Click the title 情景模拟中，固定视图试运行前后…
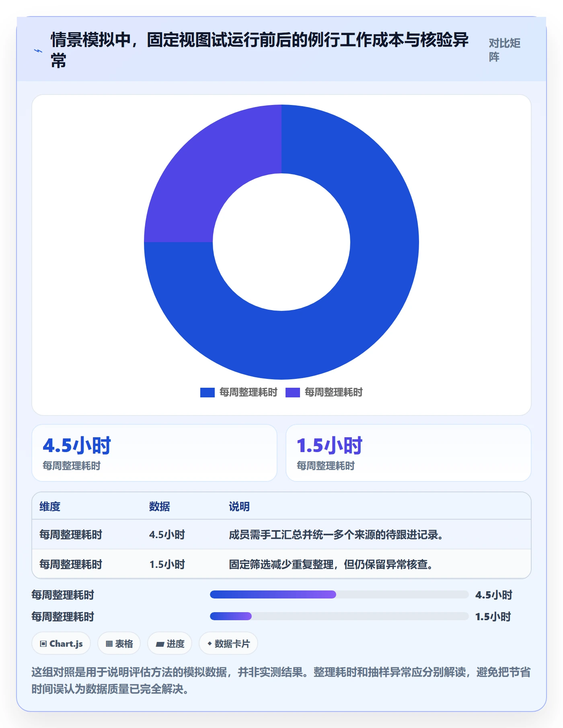 tap(260, 50)
